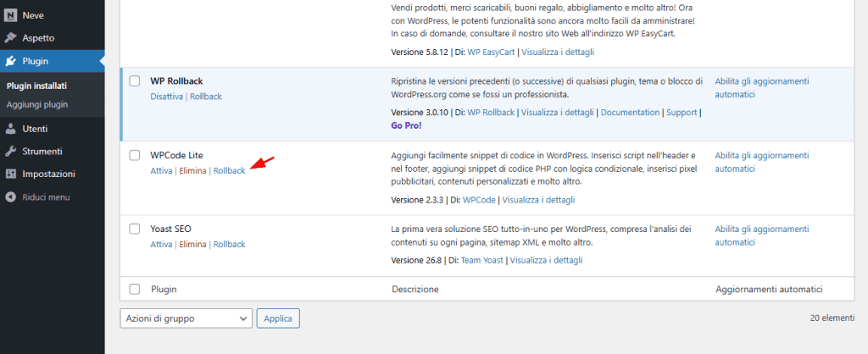Click the Riduci menu collapse arrow icon
Screen dimensions: 868x354
10,197
